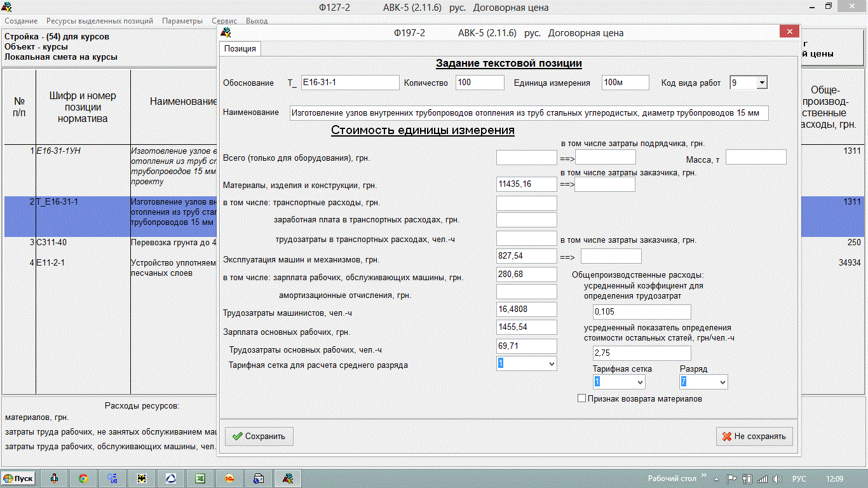Image resolution: width=868 pixels, height=488 pixels.
Task: Click the 'Количество' input field
Action: (479, 83)
